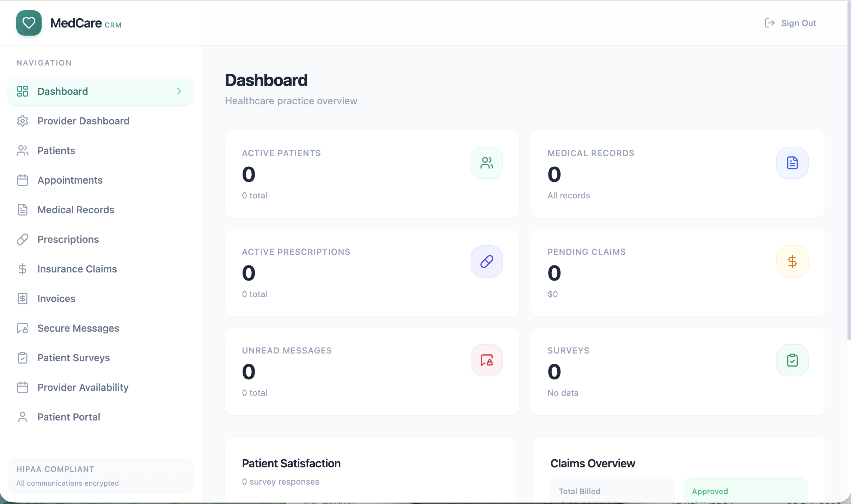Click the '$0' amount in Pending Claims

(552, 294)
